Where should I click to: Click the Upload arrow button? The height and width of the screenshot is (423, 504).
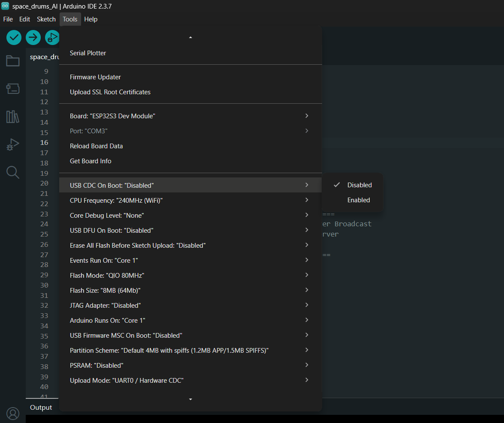[33, 38]
